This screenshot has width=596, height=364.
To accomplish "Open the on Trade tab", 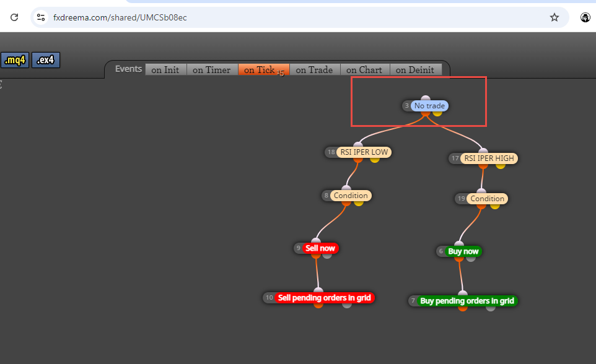I will point(314,69).
